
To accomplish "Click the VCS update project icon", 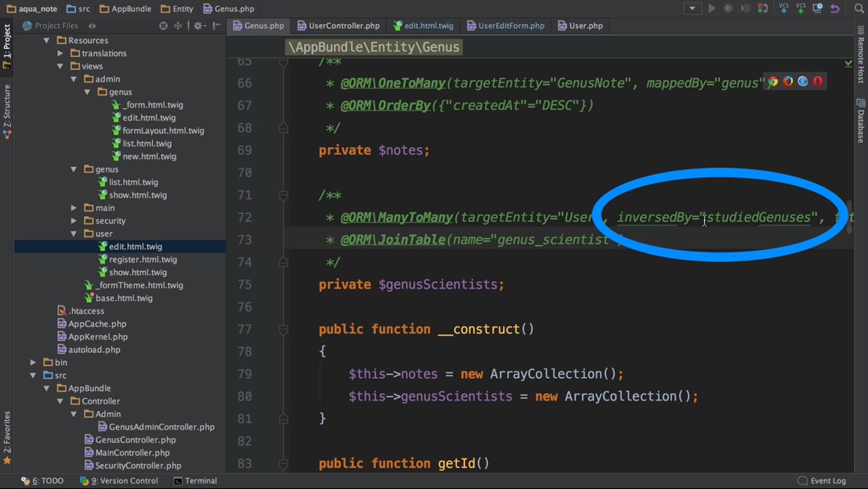I will [783, 9].
